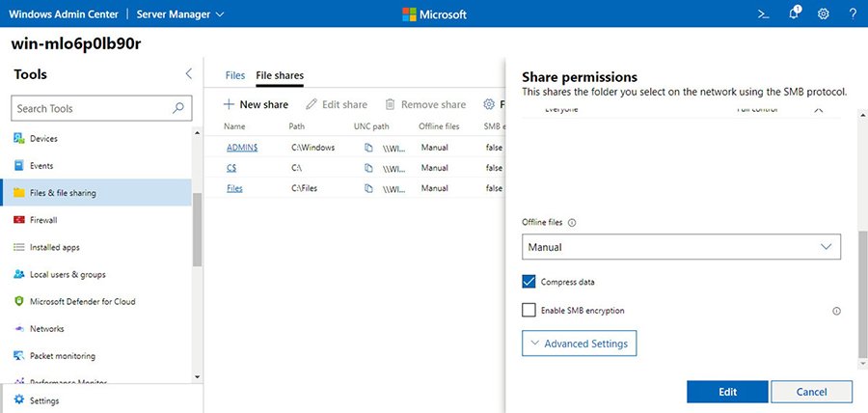
Task: Click the search magnifier in Search Tools
Action: point(177,108)
